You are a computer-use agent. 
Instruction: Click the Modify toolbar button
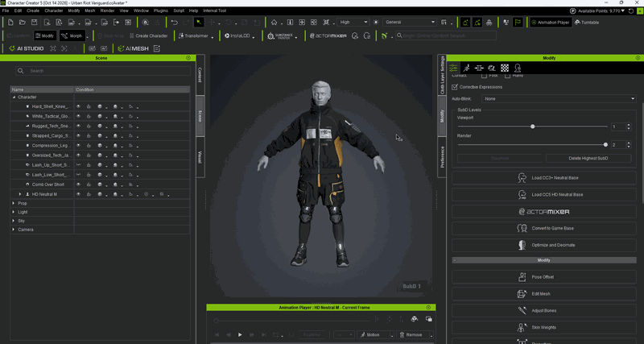(45, 35)
